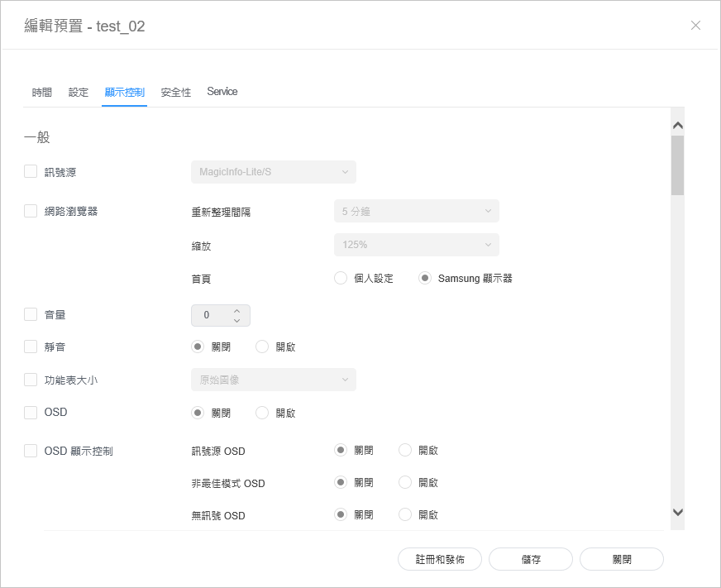Tick the 網路瀏覽器 checkbox
The width and height of the screenshot is (721, 588).
[x=31, y=211]
